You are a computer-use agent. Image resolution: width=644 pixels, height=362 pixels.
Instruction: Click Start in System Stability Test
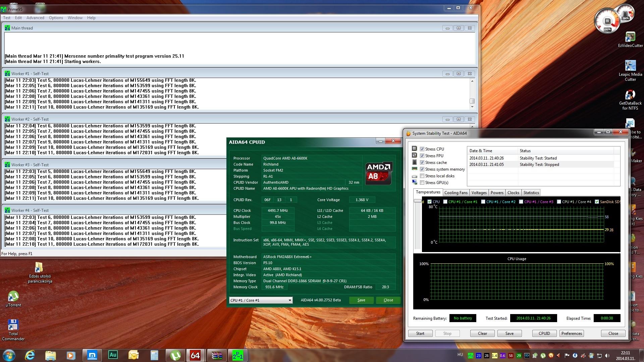pos(420,334)
